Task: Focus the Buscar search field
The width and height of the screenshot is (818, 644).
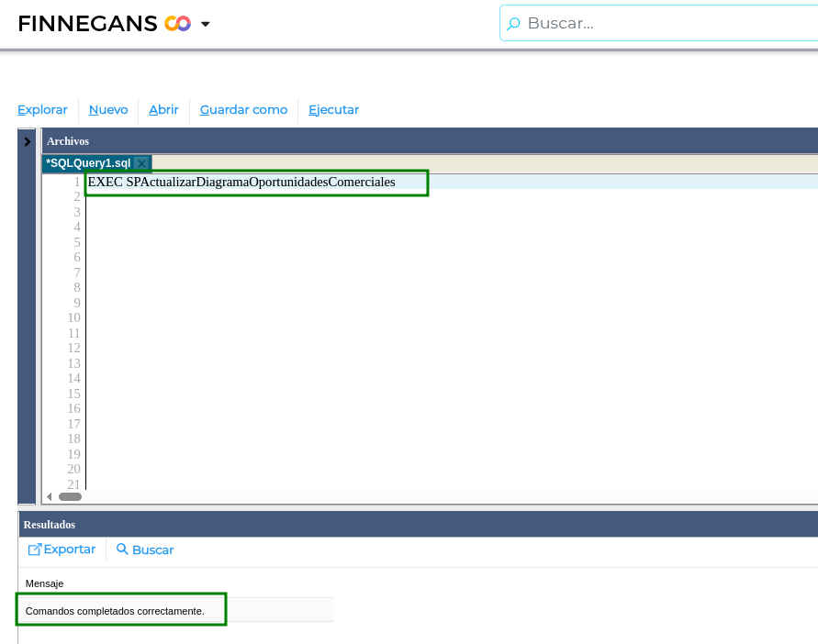Action: tap(658, 23)
